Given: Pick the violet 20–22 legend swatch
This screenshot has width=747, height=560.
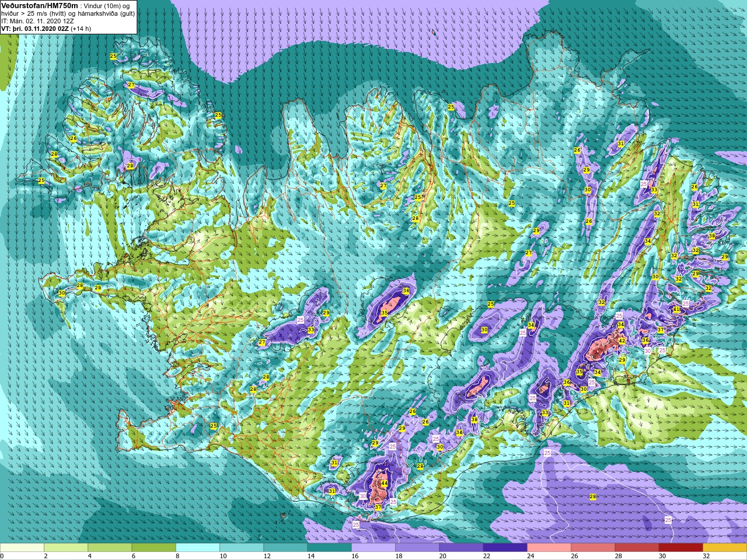Looking at the screenshot, I should (x=461, y=548).
